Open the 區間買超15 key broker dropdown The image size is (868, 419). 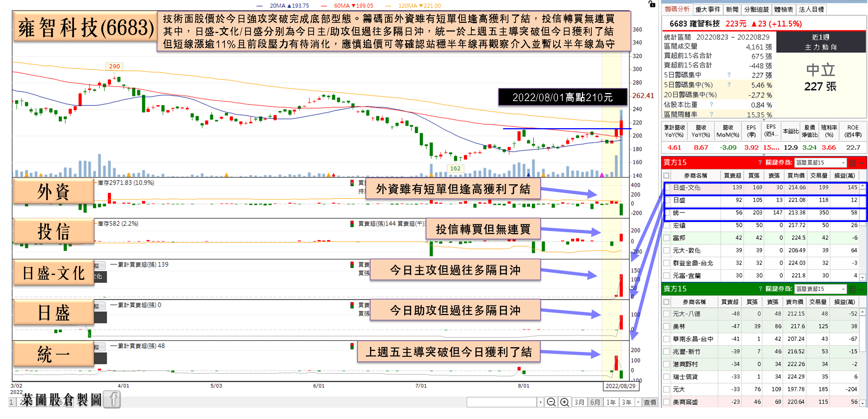pyautogui.click(x=820, y=163)
